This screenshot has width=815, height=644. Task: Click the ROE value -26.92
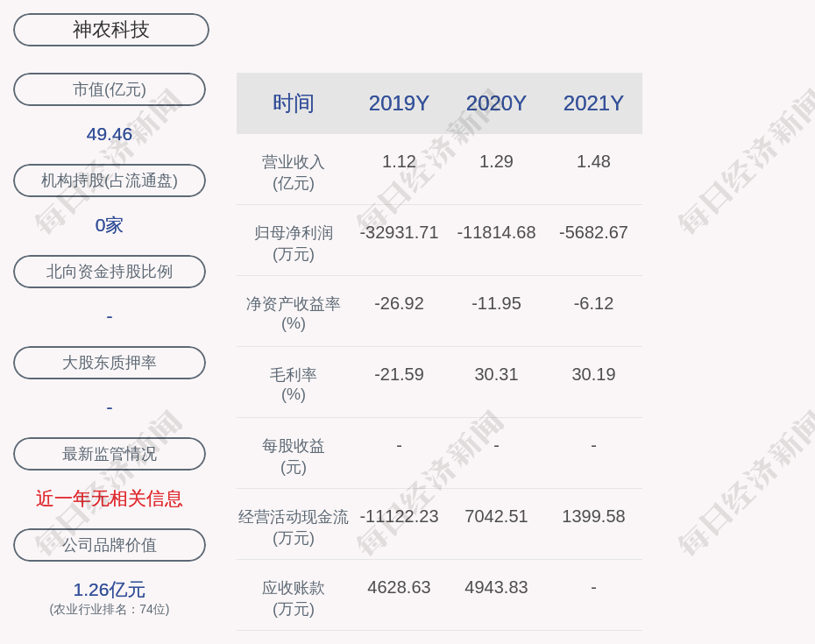(x=399, y=303)
